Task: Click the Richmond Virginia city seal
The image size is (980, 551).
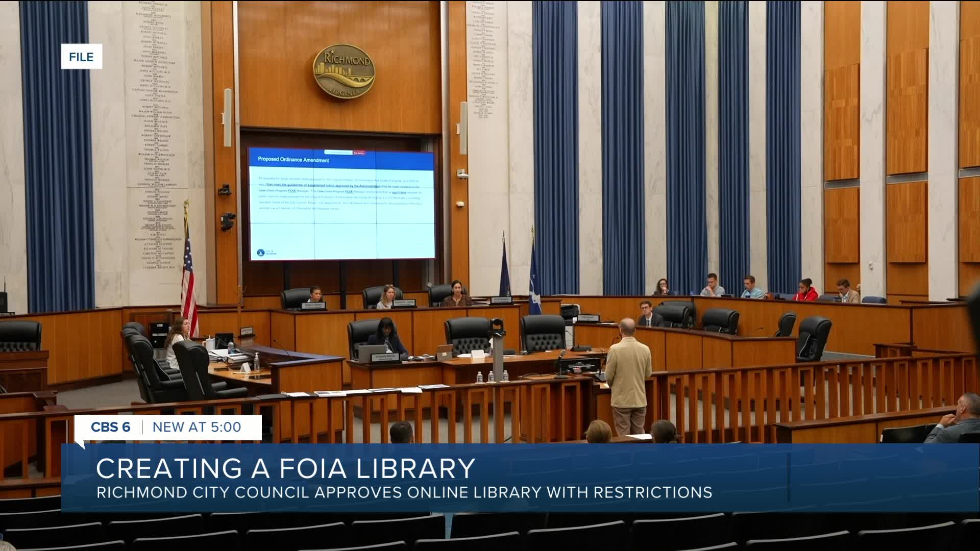Action: (344, 71)
